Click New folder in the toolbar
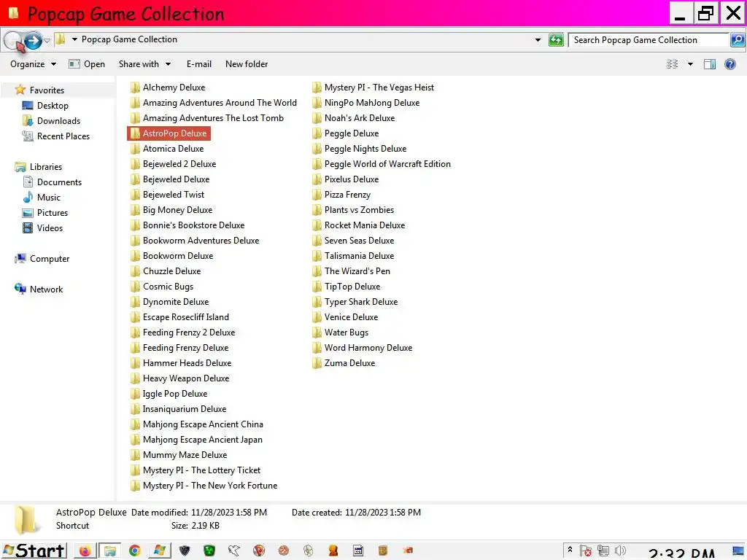The height and width of the screenshot is (560, 747). point(247,64)
